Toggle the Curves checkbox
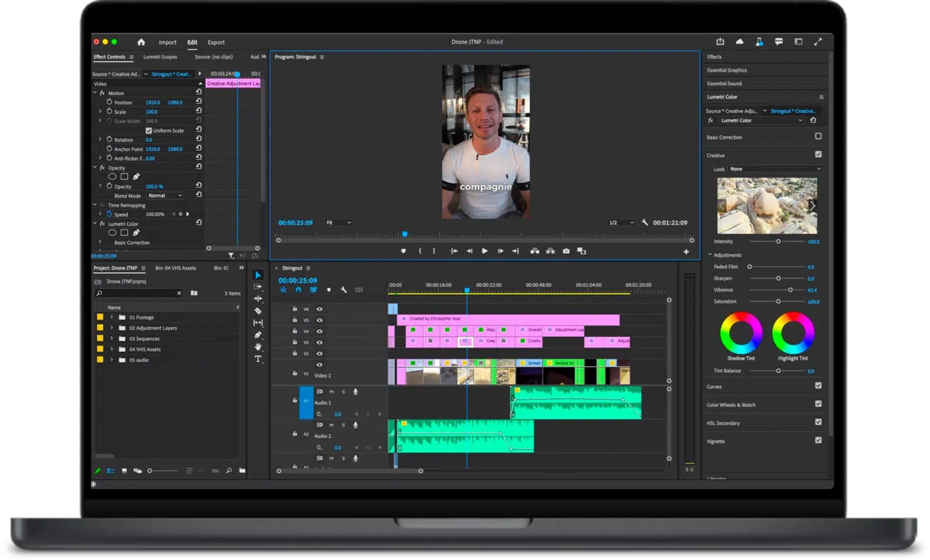 tap(818, 385)
